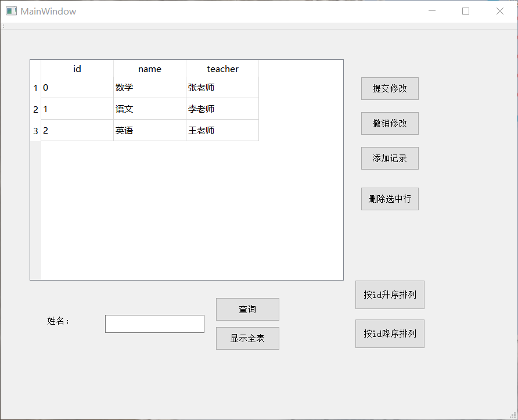This screenshot has height=420, width=518.
Task: Select the name column header
Action: click(149, 69)
